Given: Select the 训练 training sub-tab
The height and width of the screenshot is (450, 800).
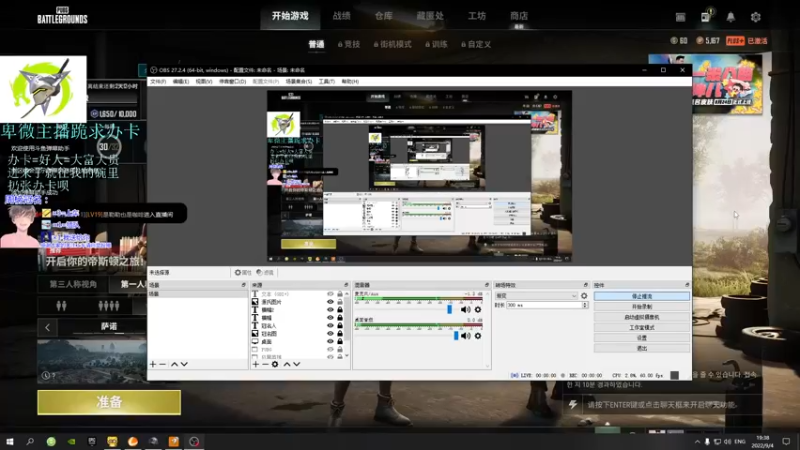Looking at the screenshot, I should coord(436,44).
